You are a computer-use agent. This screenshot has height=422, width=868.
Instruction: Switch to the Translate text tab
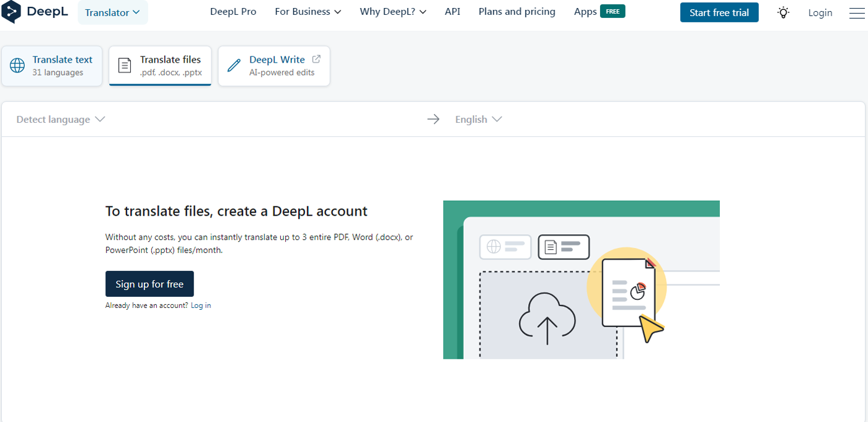(x=51, y=66)
